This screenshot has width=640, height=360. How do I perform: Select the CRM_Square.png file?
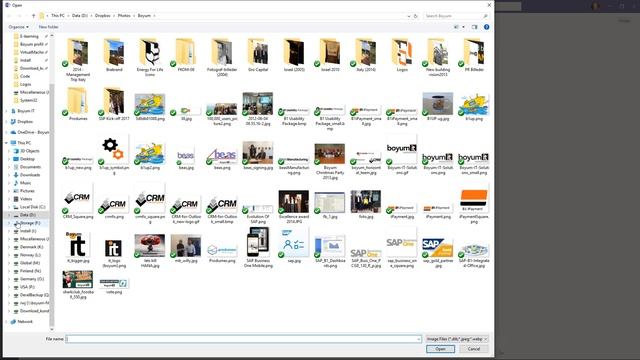tap(78, 202)
